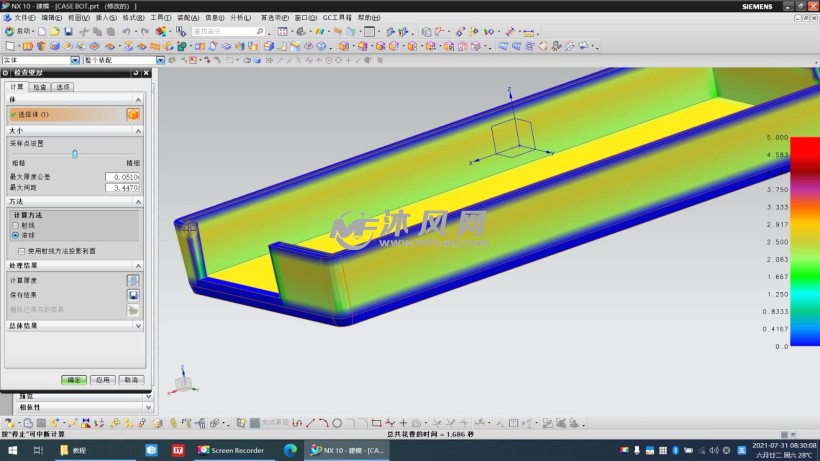Click the NX 10 taskbar button
The width and height of the screenshot is (820, 461).
tap(347, 450)
